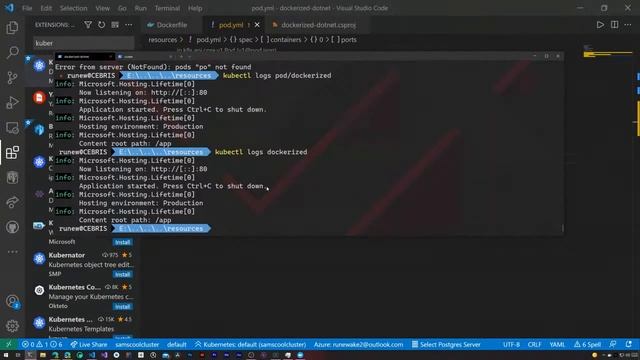
Task: Open the GitHub activity bar icon
Action: 12,227
